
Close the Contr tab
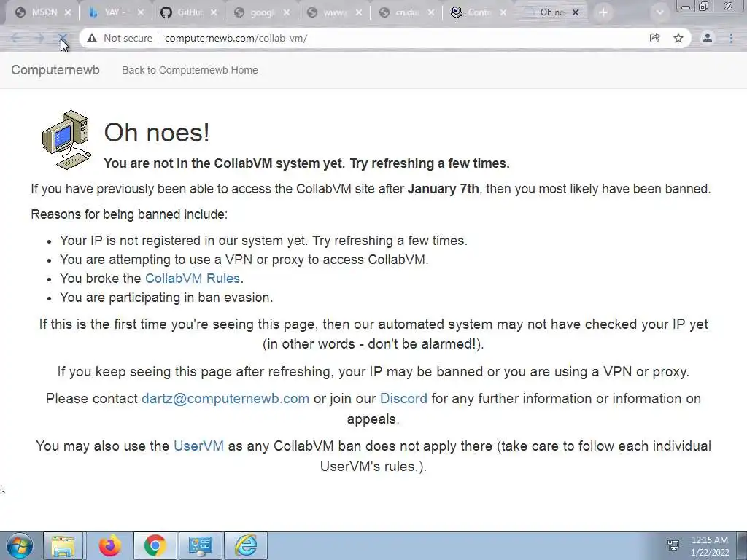click(x=503, y=13)
